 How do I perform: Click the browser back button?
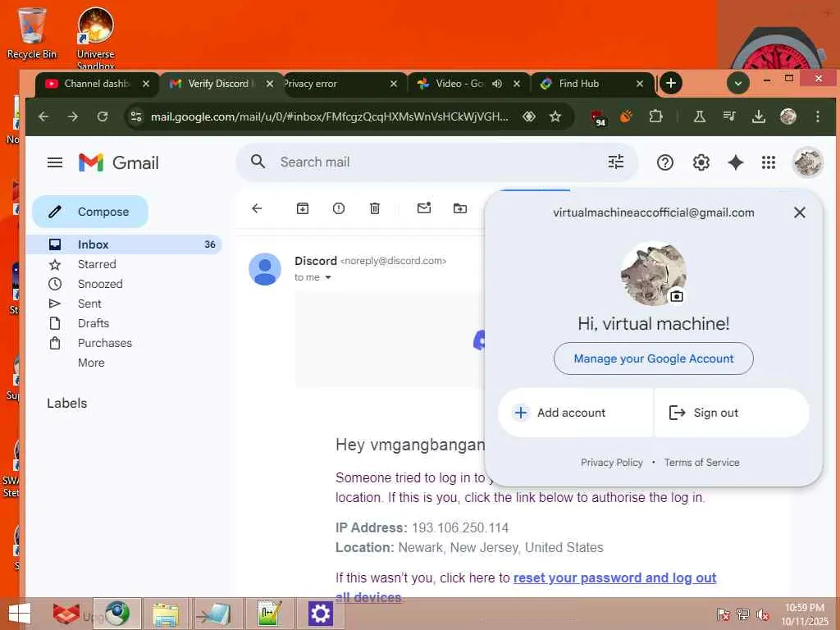(x=44, y=116)
